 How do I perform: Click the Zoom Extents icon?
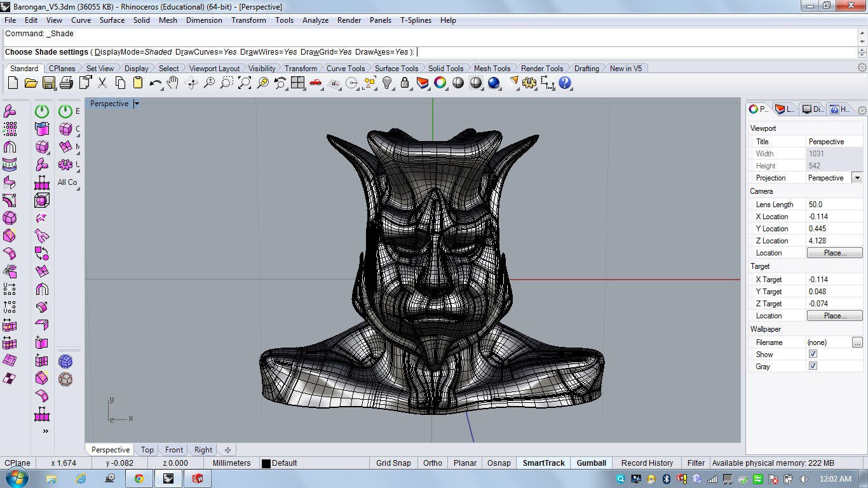[245, 83]
